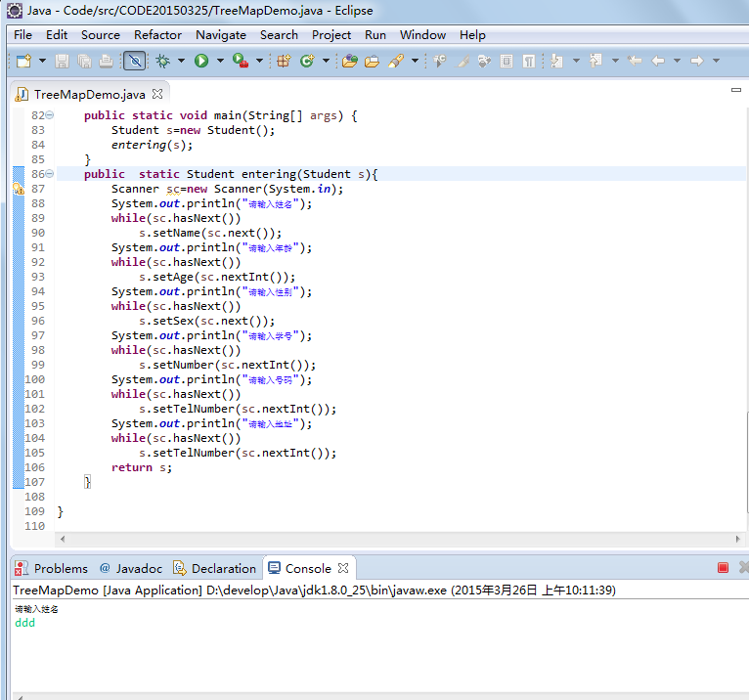
Task: Click the red Terminate button in Console
Action: [723, 568]
